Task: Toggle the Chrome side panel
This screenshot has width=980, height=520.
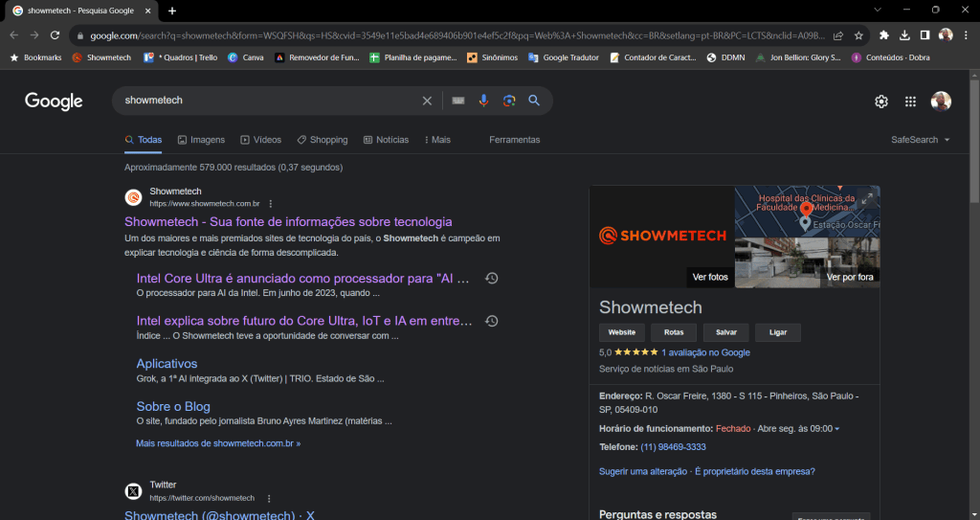Action: (925, 35)
